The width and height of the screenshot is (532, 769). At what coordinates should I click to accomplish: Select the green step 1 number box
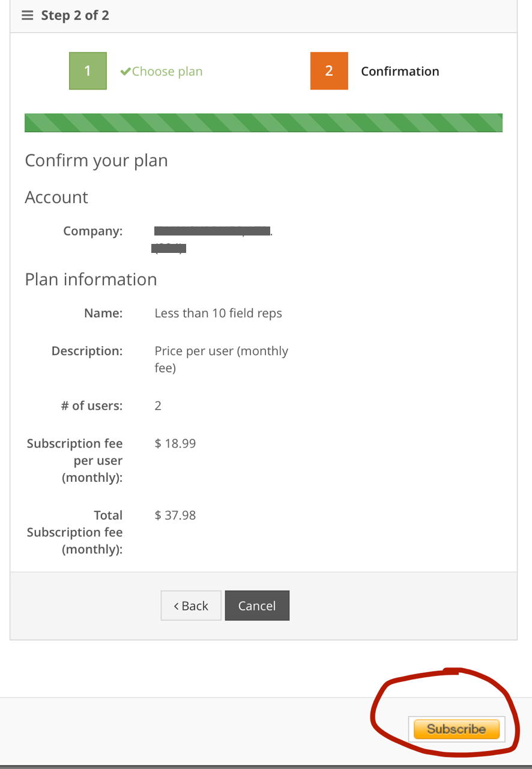[x=88, y=71]
